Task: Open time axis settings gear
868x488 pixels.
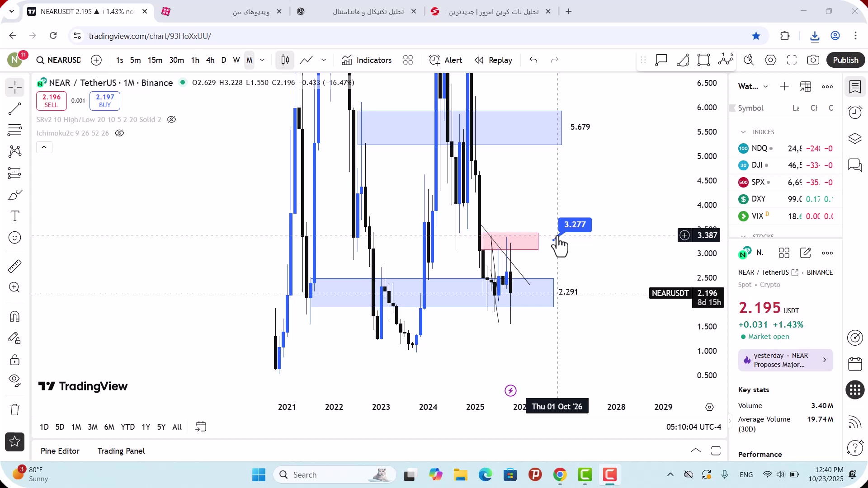Action: (710, 407)
